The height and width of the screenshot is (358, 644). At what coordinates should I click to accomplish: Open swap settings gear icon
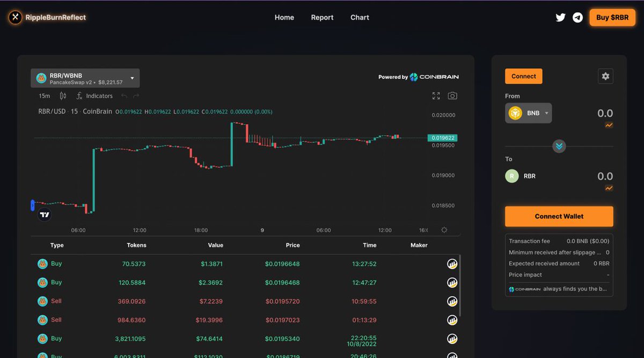[x=605, y=76]
